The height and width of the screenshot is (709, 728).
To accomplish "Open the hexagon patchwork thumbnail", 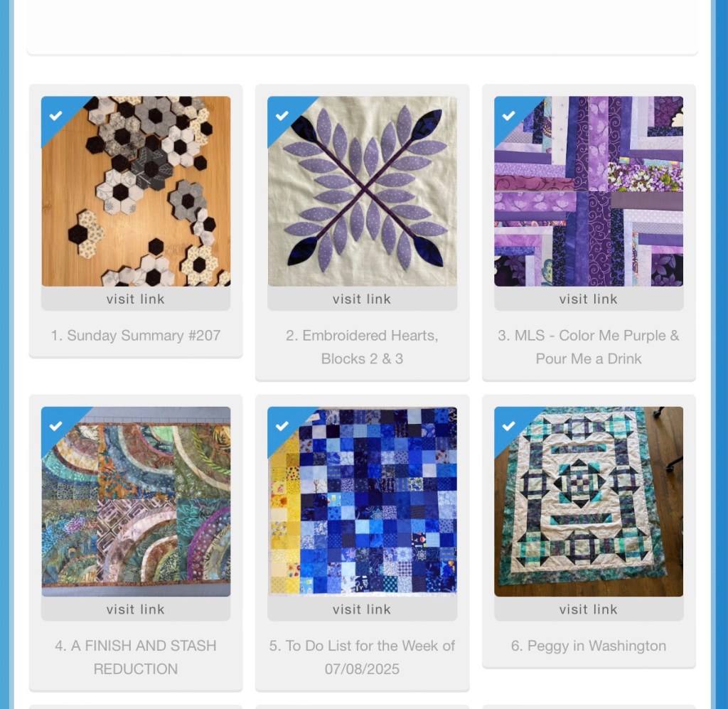I will click(136, 191).
